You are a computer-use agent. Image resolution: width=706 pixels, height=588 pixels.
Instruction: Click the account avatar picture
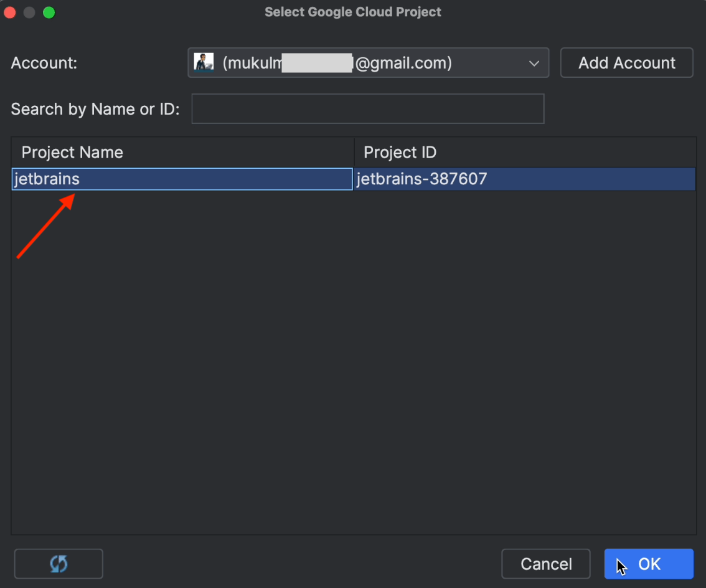click(204, 63)
